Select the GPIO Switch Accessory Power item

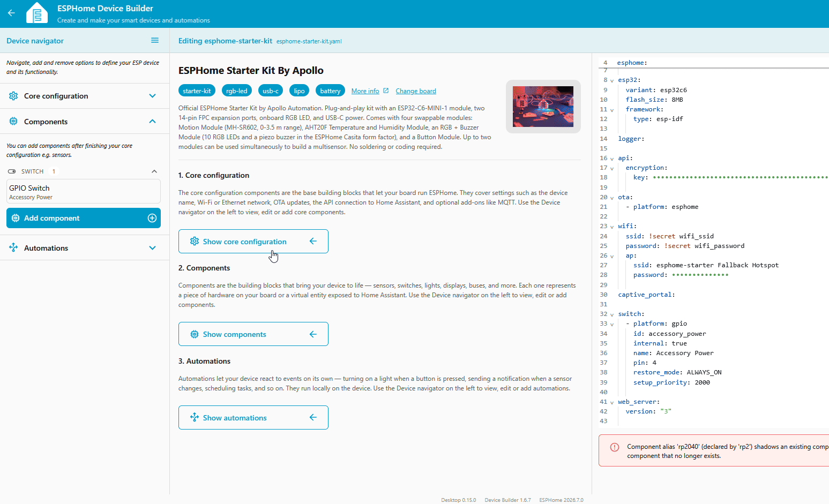(x=84, y=191)
